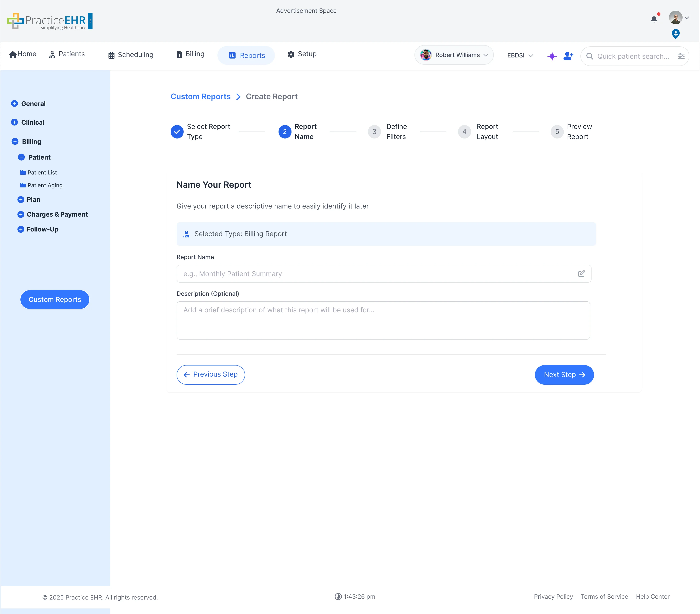The width and height of the screenshot is (700, 614).
Task: Open the EBDSI dropdown
Action: point(520,56)
